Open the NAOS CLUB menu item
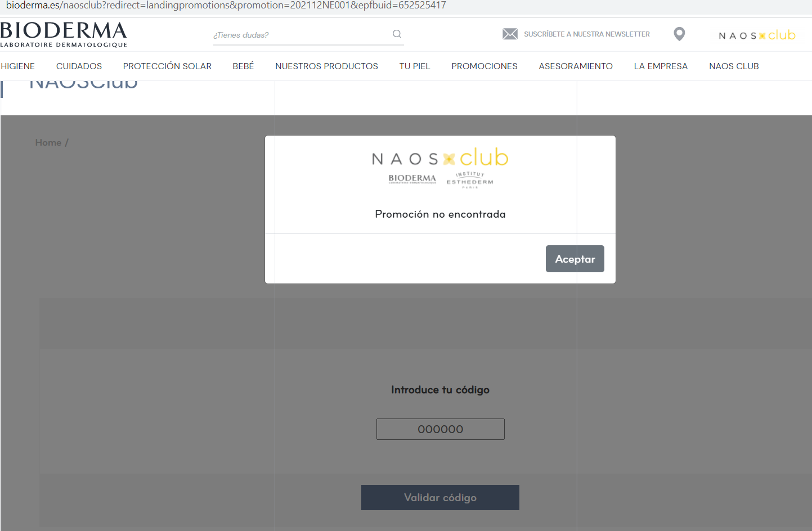This screenshot has width=812, height=531. tap(734, 66)
